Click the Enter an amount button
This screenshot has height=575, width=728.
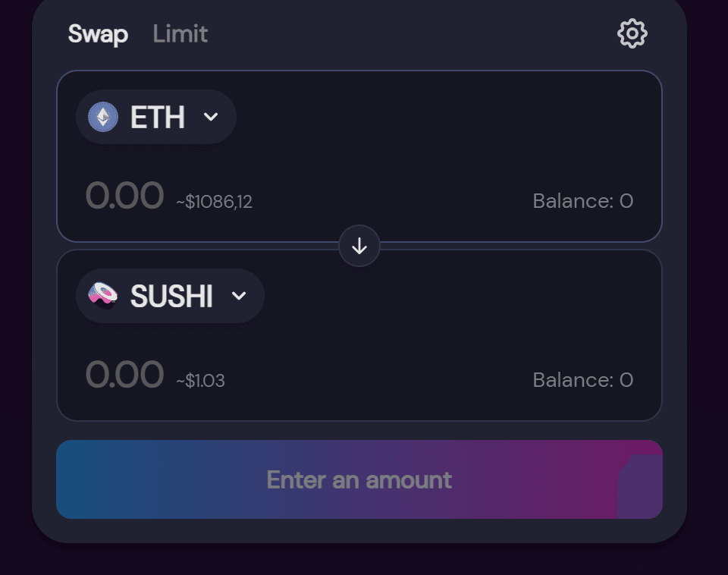[359, 479]
